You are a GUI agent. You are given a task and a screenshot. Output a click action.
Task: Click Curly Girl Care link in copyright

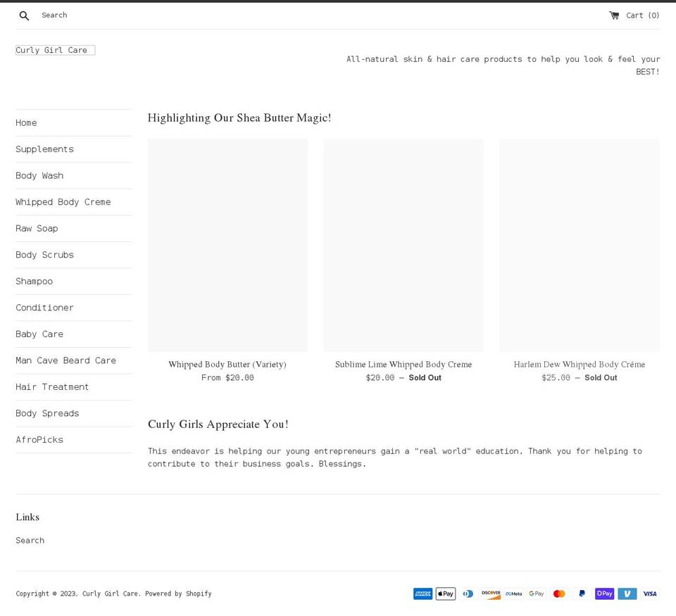(110, 593)
